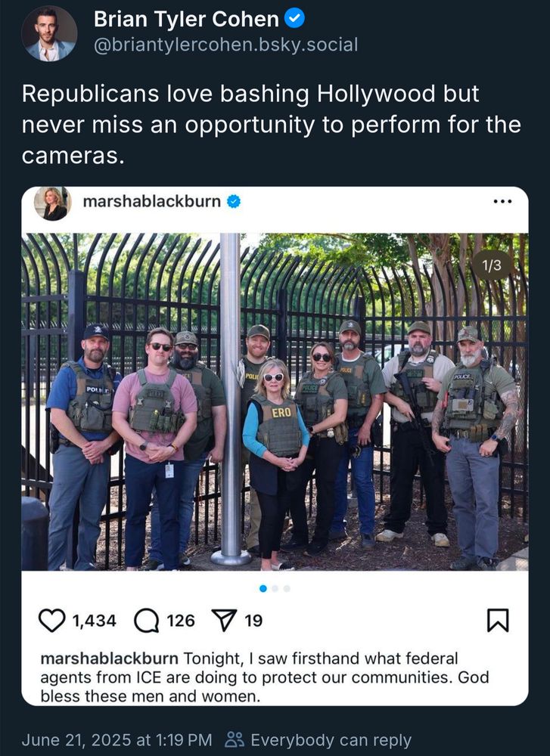
Task: Save post with the bookmark icon
Action: 498,620
